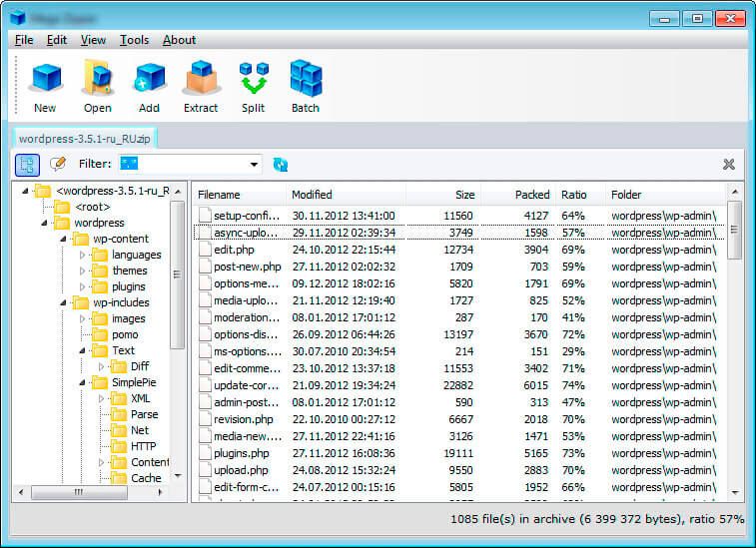Click the Open archive toolbar icon
Screen dimensions: 756x548
98,86
